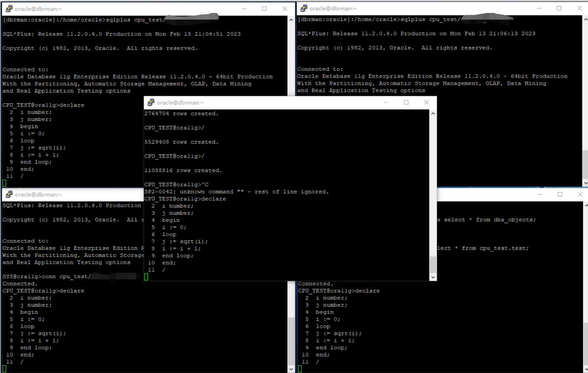The height and width of the screenshot is (373, 588).
Task: Maximize the top-left terminal window
Action: point(264,9)
